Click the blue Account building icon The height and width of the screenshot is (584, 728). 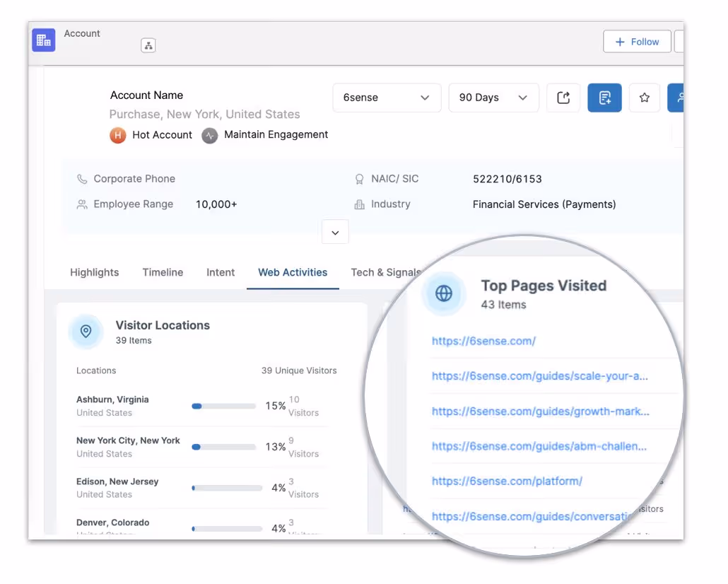tap(44, 40)
